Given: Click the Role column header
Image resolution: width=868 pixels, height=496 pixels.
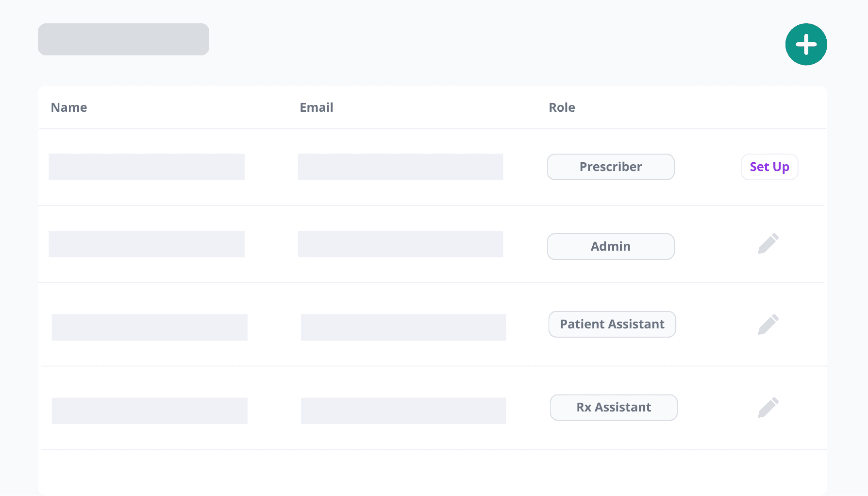Looking at the screenshot, I should tap(562, 107).
